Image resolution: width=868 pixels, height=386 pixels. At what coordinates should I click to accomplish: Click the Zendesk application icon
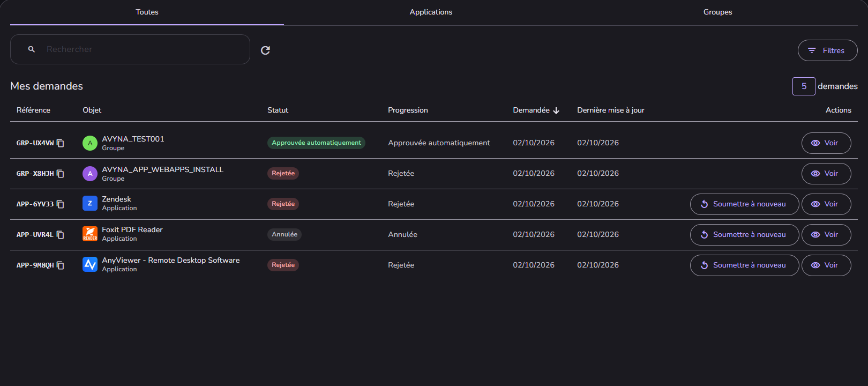pos(90,203)
